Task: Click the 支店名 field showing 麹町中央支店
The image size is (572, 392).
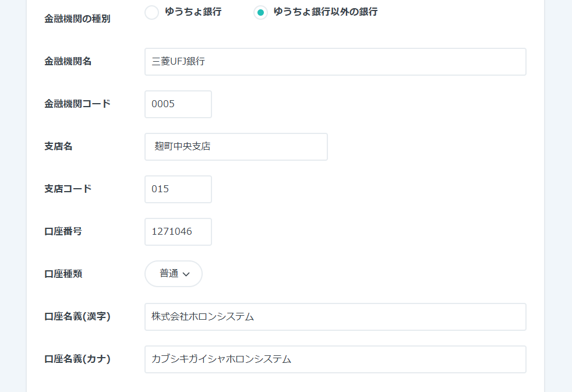Action: point(236,147)
